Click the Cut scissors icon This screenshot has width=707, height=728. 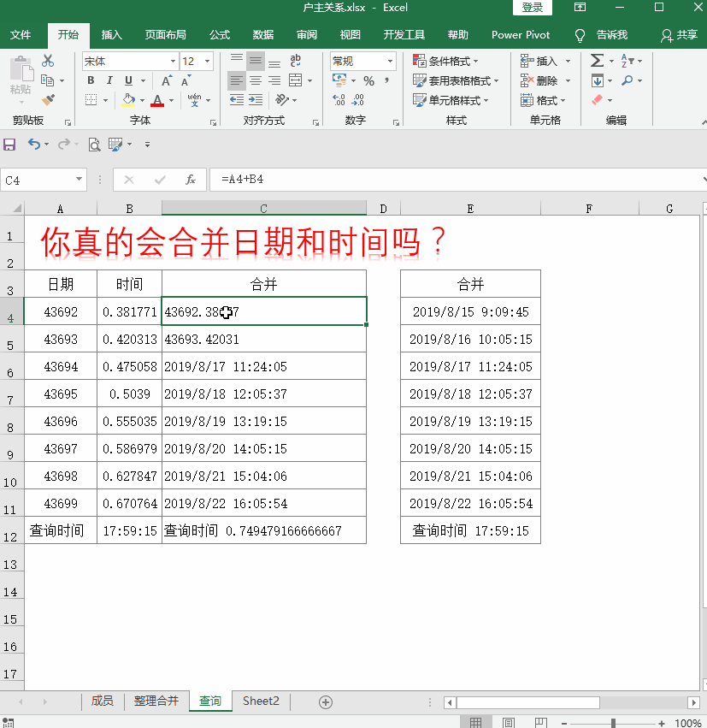tap(48, 61)
